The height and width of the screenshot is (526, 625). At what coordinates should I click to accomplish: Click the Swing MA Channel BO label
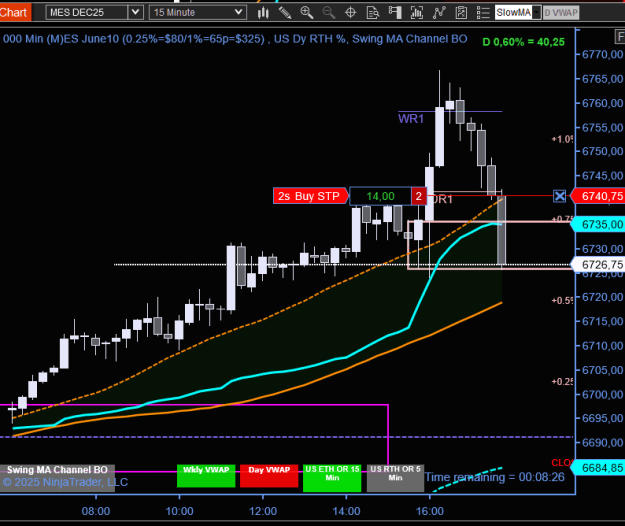click(x=57, y=470)
